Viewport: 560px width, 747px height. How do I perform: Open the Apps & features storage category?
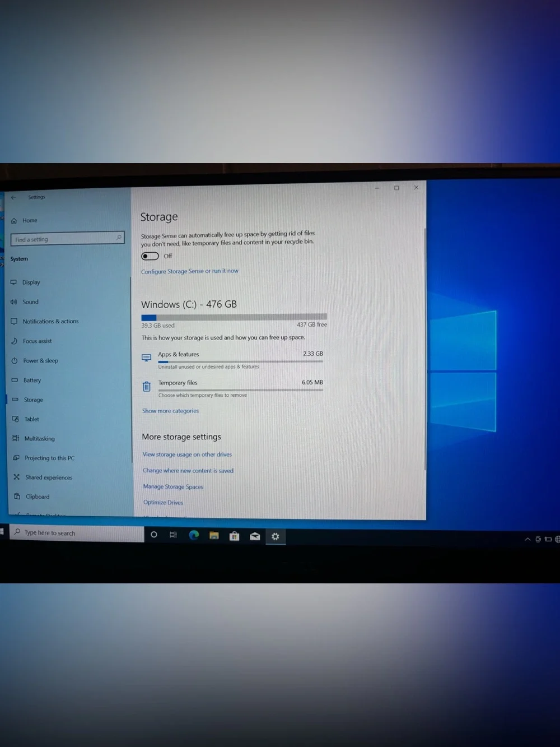click(x=232, y=360)
